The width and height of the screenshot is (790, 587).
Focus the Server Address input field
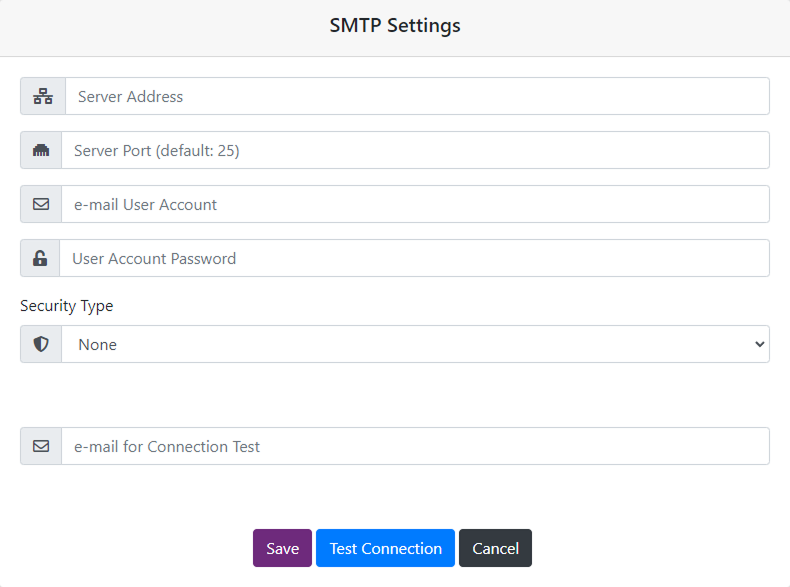point(416,96)
